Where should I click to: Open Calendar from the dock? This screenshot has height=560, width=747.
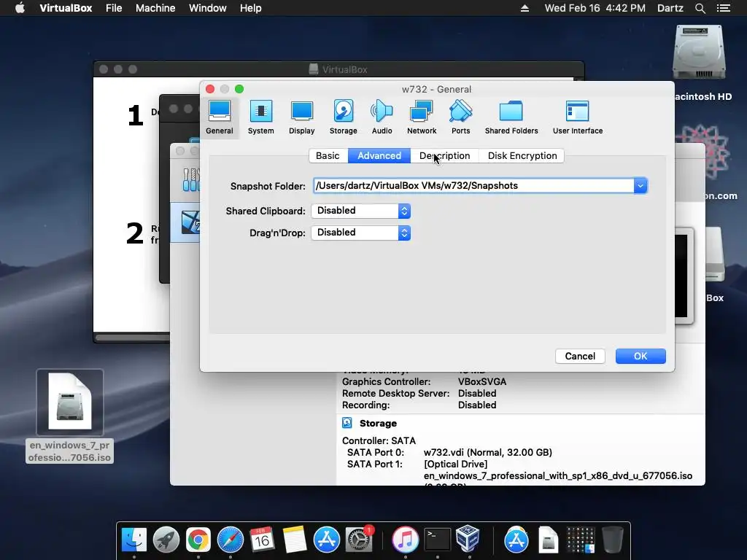pyautogui.click(x=262, y=540)
